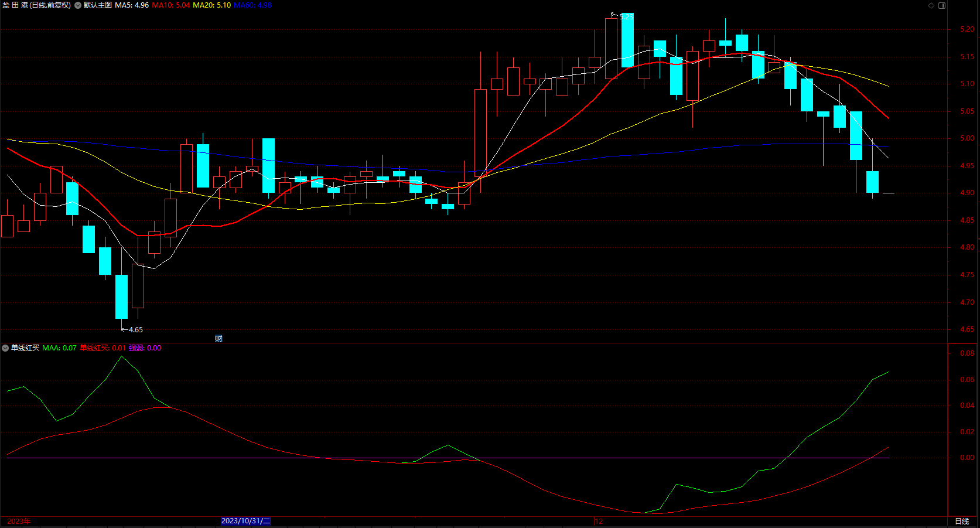Click the 默认主图 indicator name
The image size is (980, 528).
click(x=98, y=5)
